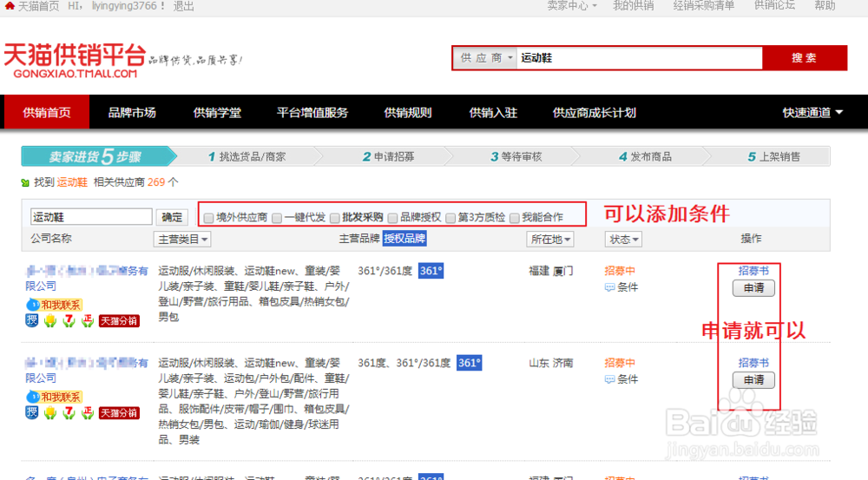Click 申请 button for 福建 厦门 supplier

coord(753,288)
